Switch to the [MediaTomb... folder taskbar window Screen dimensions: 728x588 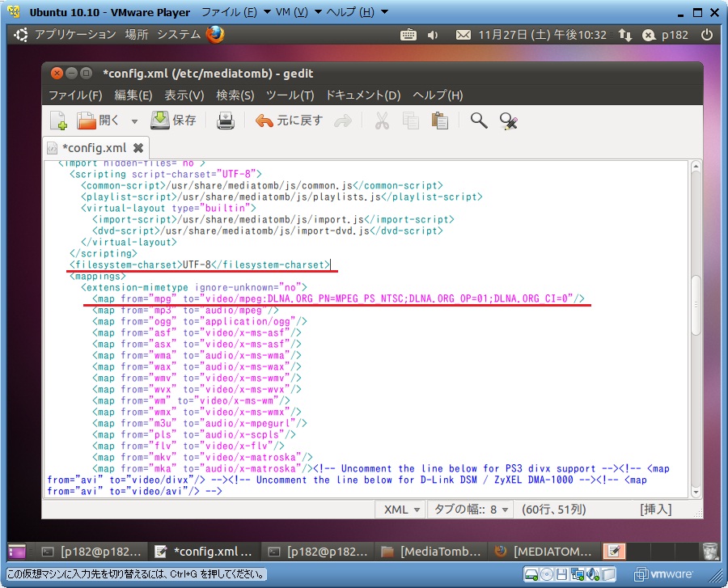pyautogui.click(x=431, y=552)
